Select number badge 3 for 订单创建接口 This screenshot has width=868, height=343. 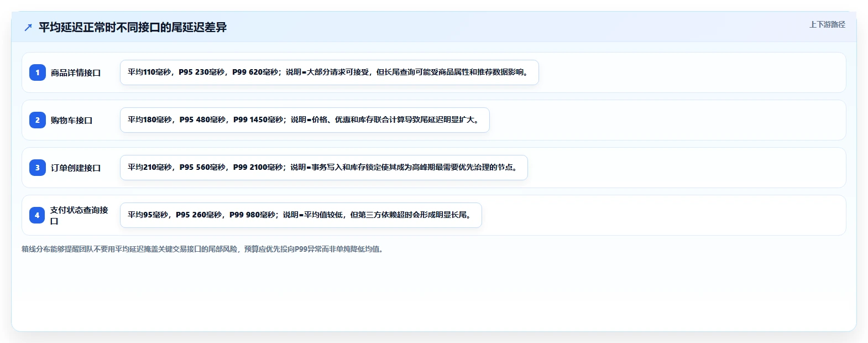point(38,168)
